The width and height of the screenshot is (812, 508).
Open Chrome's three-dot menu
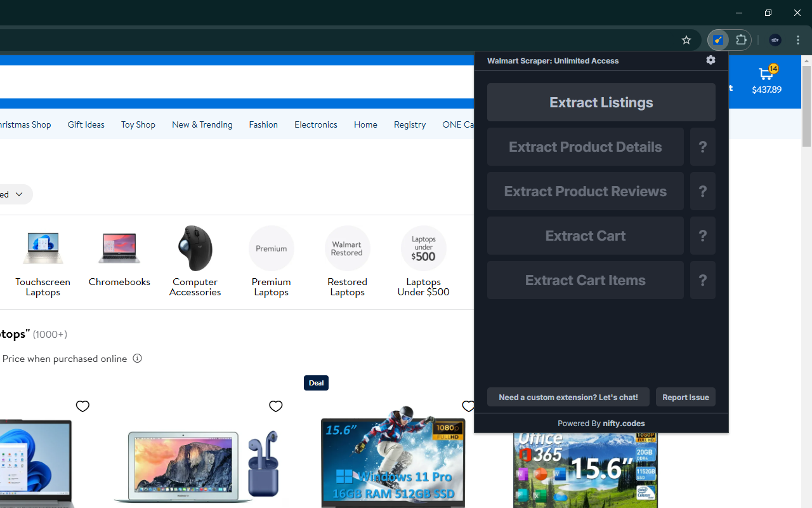pos(798,39)
